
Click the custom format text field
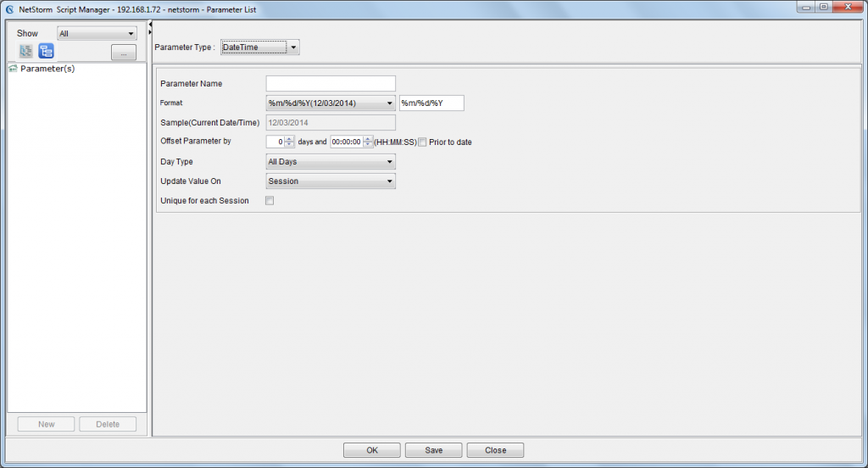coord(431,103)
